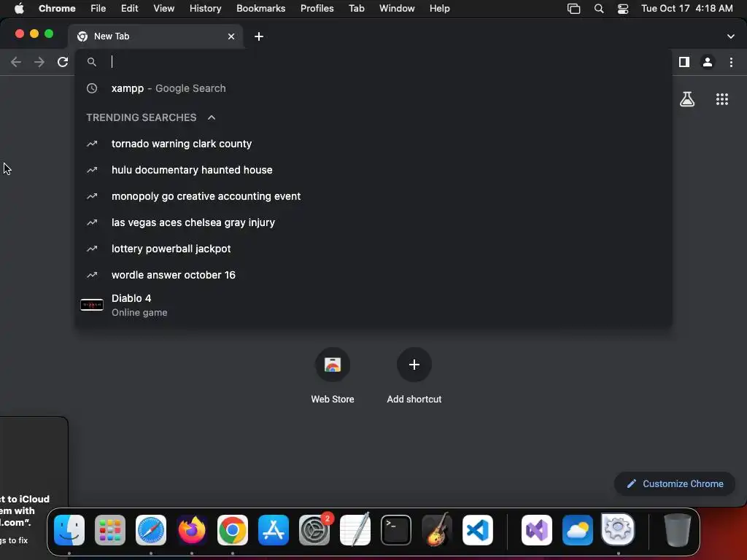Viewport: 747px width, 560px height.
Task: Open Chrome from the Dock
Action: (x=233, y=530)
